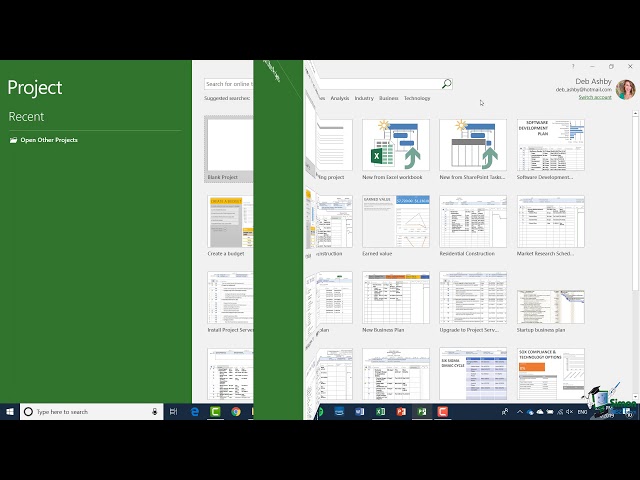Open the Create a budget template
The width and height of the screenshot is (640, 480).
pyautogui.click(x=230, y=225)
